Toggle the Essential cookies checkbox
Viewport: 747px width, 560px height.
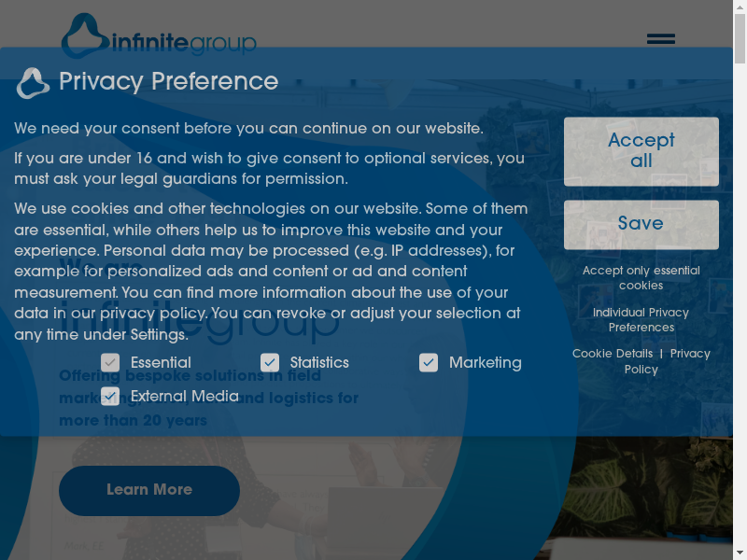[x=110, y=362]
